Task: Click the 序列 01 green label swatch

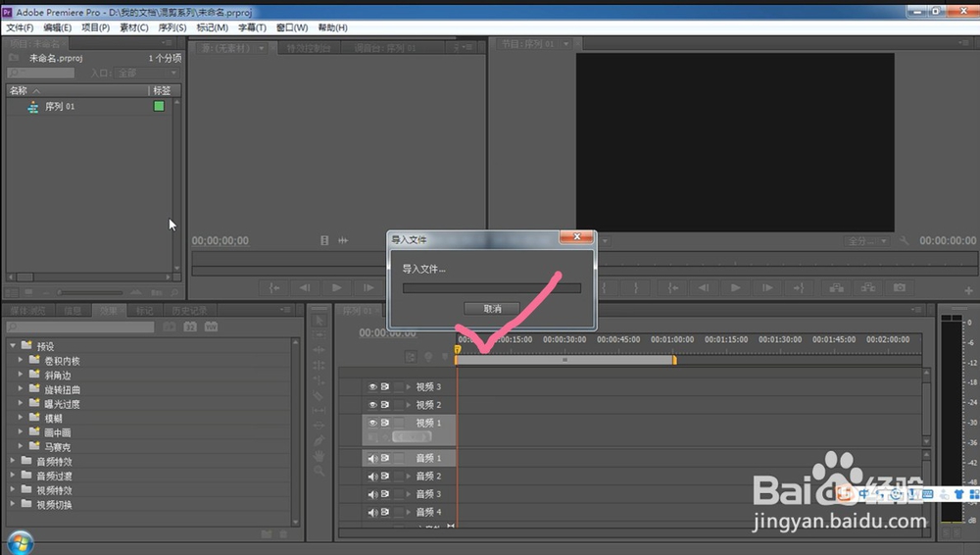Action: (159, 106)
